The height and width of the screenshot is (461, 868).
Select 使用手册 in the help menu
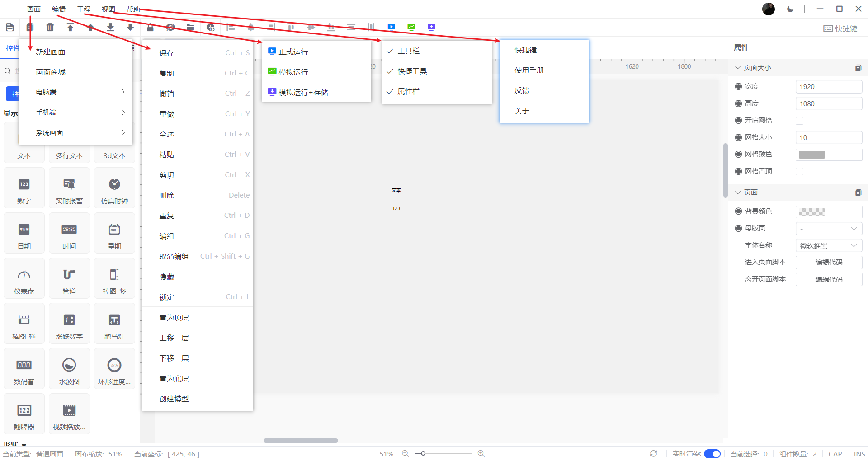pyautogui.click(x=529, y=71)
